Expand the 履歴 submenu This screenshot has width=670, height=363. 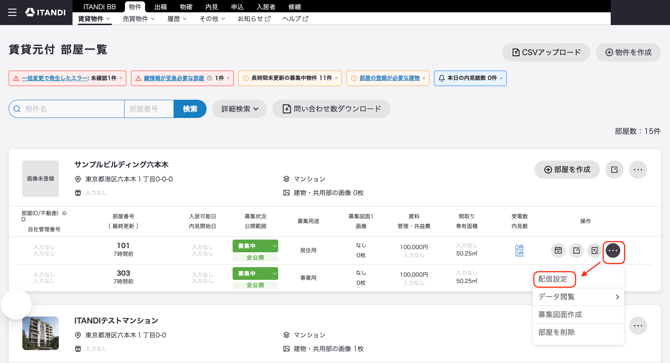click(177, 19)
